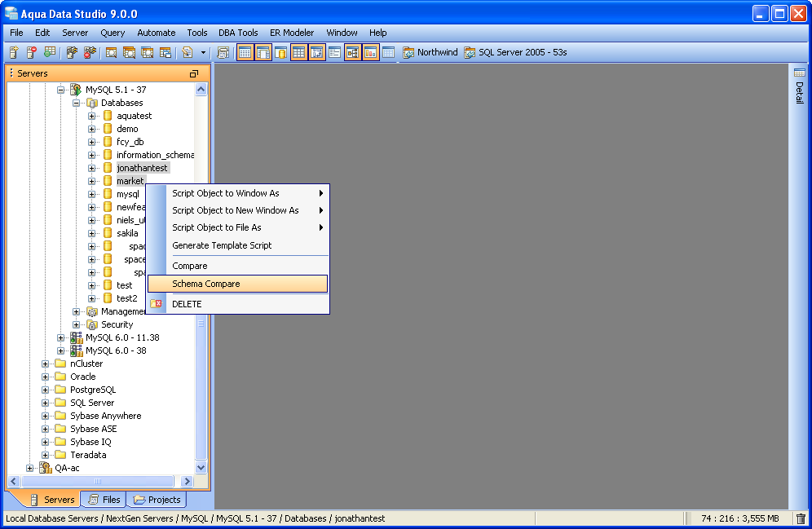Screen dimensions: 812x529
Task: Click the red DELETE icon in context menu
Action: (x=157, y=304)
